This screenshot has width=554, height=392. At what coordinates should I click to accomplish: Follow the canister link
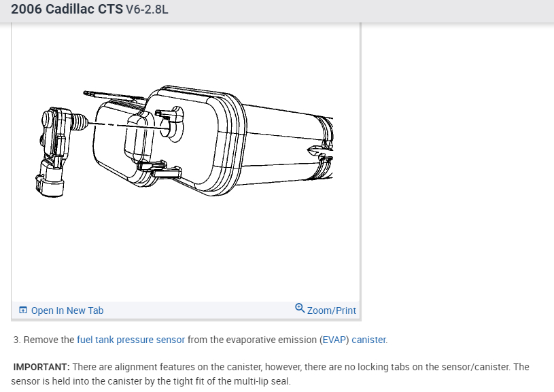point(368,340)
